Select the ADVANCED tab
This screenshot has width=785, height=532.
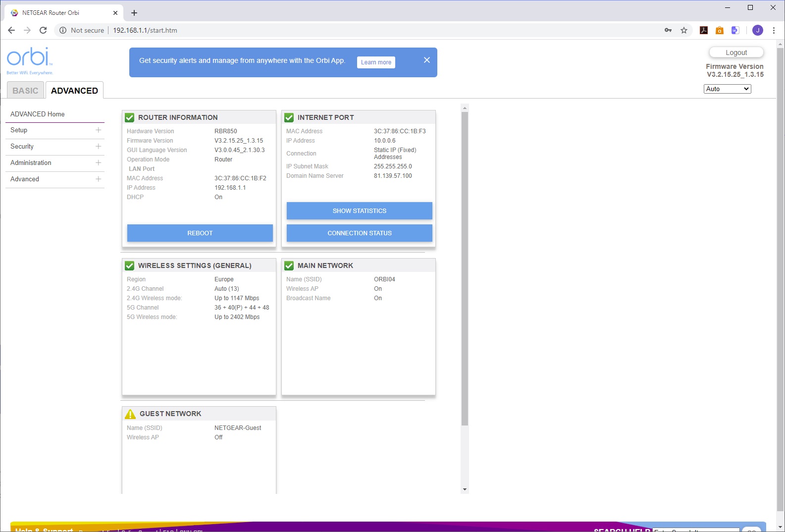(x=74, y=90)
